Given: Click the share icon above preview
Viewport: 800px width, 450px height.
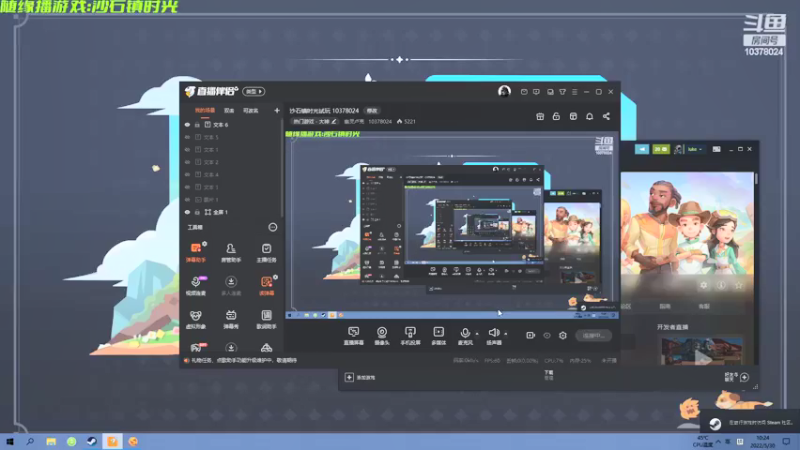Looking at the screenshot, I should [606, 116].
